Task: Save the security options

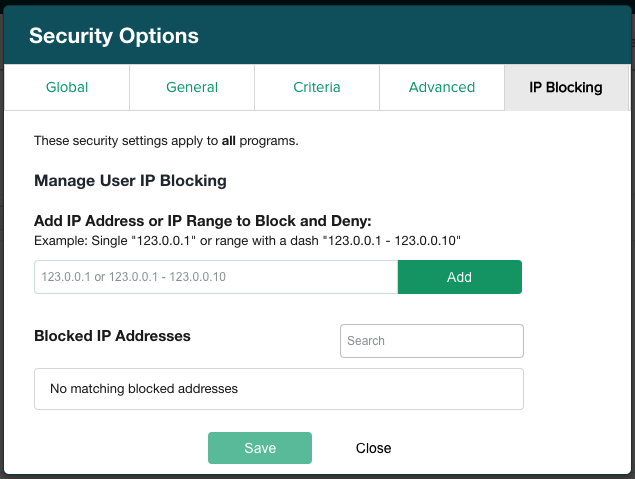Action: click(x=260, y=448)
